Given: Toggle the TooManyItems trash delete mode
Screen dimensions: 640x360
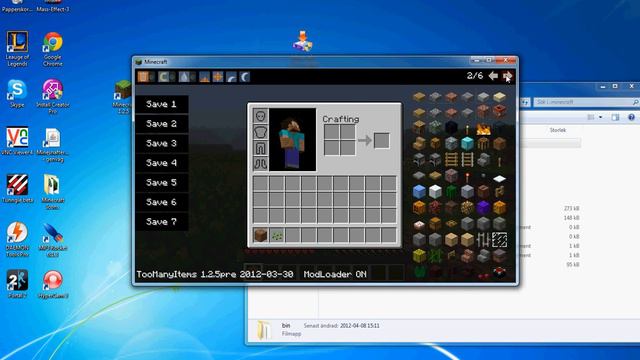Looking at the screenshot, I should [143, 76].
